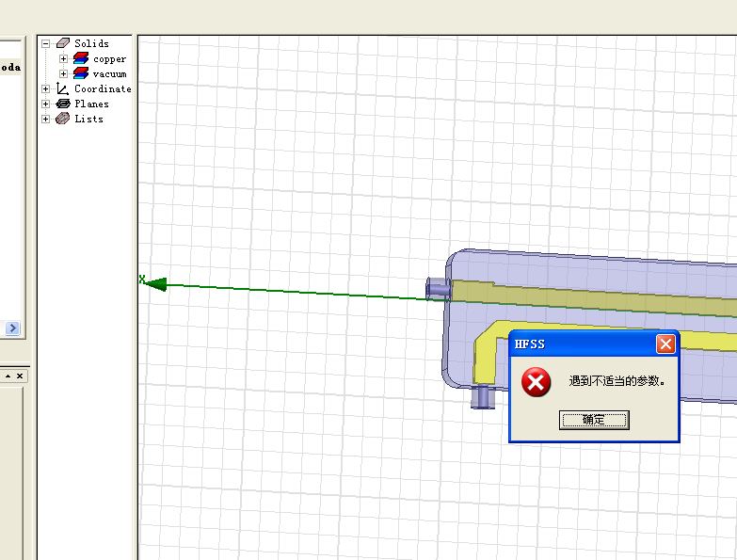
Task: Expand the Coordinate systems node
Action: [x=45, y=88]
